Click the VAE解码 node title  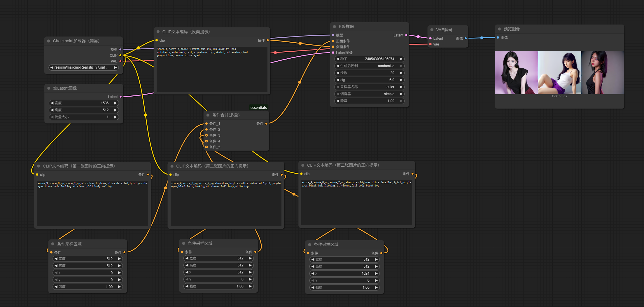tap(444, 30)
